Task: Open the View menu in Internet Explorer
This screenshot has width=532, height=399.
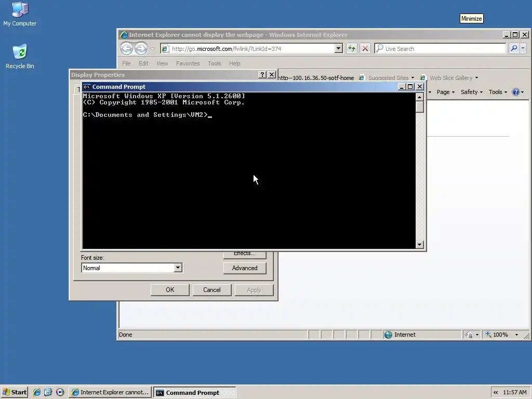Action: [x=162, y=63]
